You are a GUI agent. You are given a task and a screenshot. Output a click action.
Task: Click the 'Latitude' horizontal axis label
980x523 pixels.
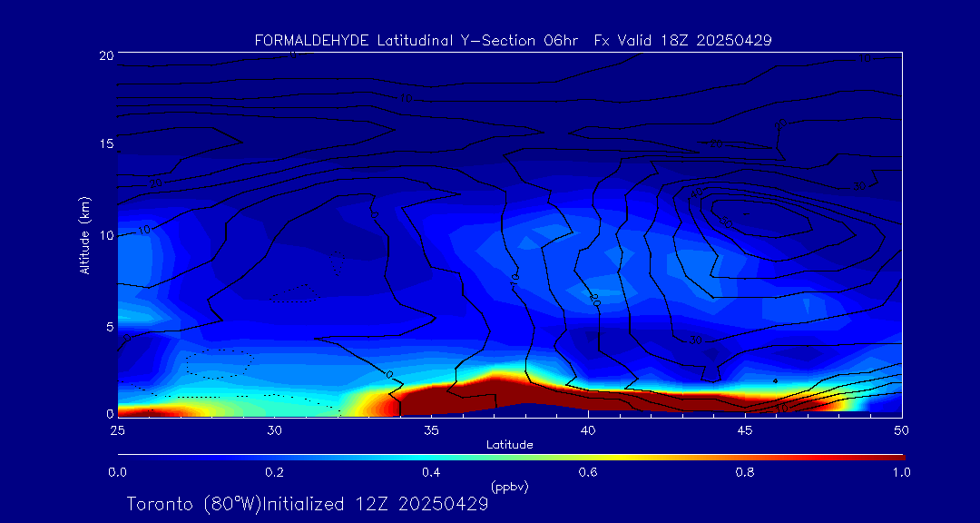pos(509,445)
